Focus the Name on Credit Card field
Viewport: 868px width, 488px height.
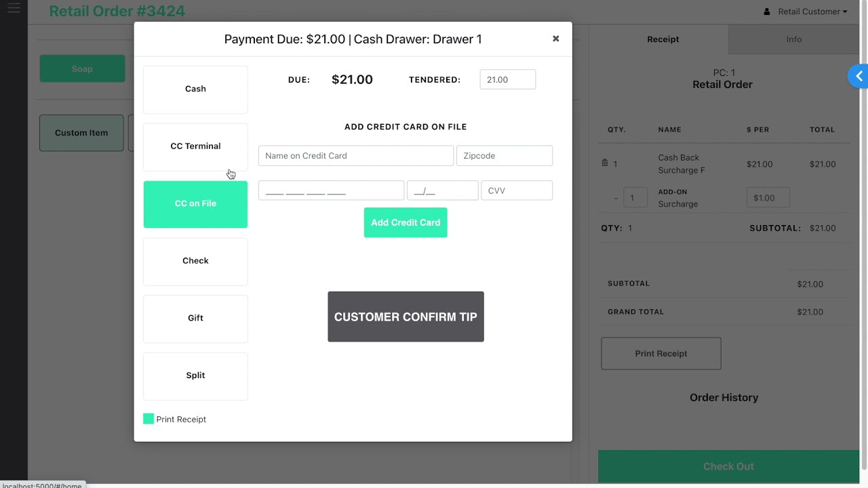pos(355,155)
